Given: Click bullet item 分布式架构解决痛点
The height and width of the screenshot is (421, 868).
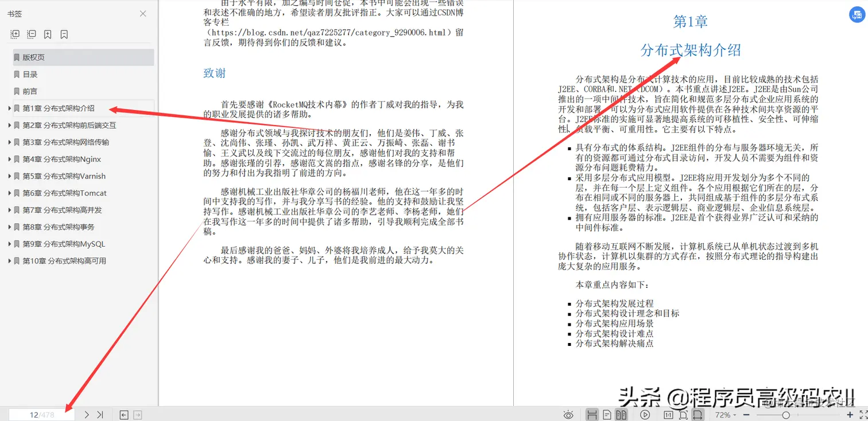Looking at the screenshot, I should click(x=615, y=344).
